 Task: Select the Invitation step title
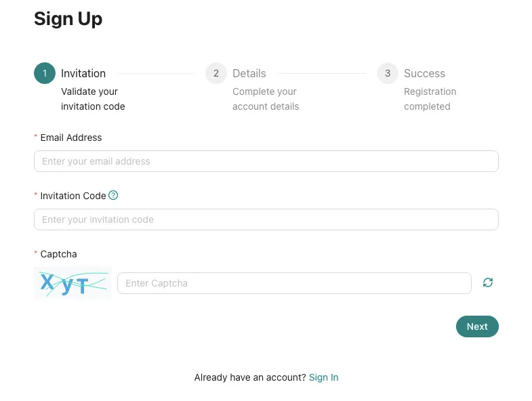83,73
